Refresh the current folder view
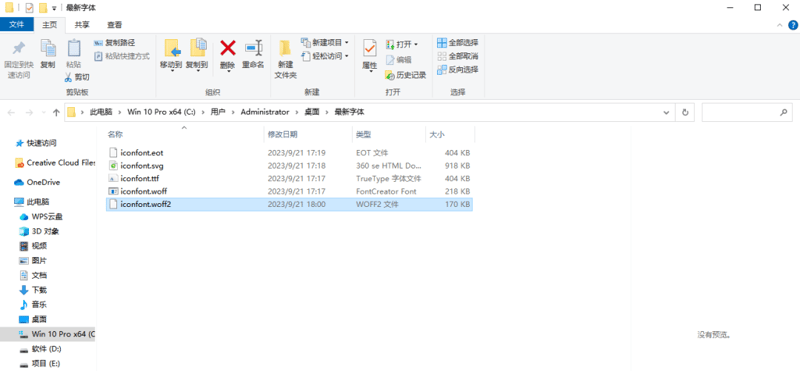 685,112
